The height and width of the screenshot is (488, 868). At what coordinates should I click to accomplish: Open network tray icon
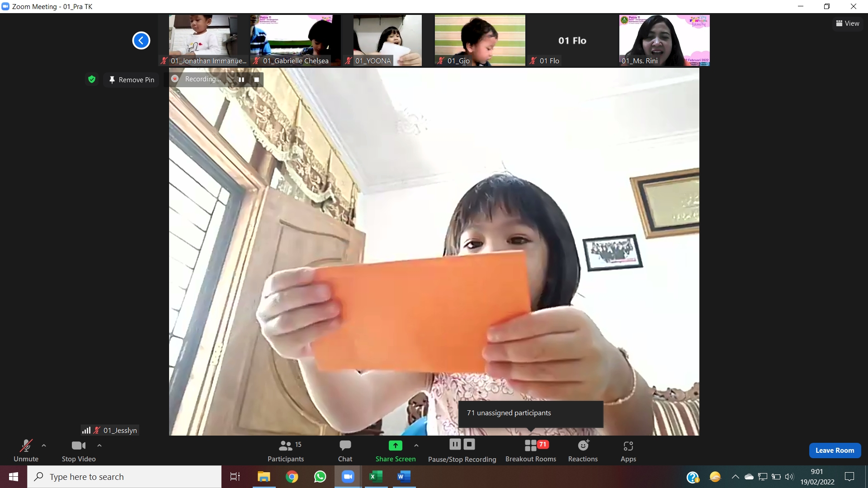(x=763, y=477)
